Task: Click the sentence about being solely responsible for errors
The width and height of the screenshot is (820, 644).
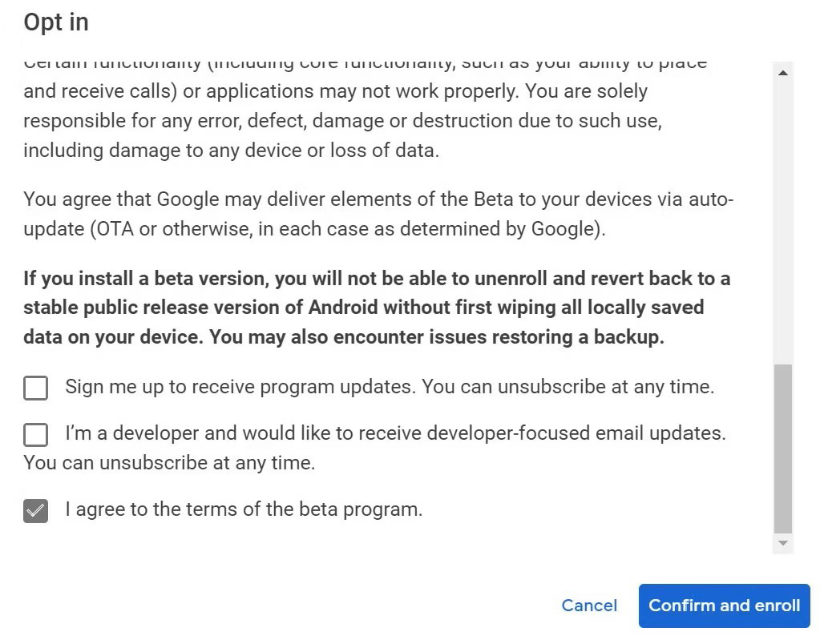Action: pos(342,121)
